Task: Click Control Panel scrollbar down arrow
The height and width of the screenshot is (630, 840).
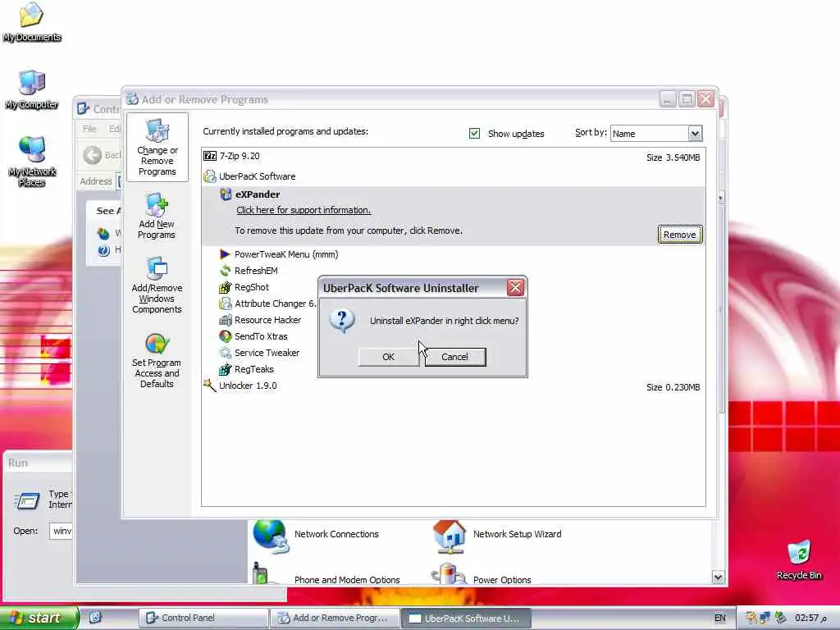Action: tap(718, 577)
